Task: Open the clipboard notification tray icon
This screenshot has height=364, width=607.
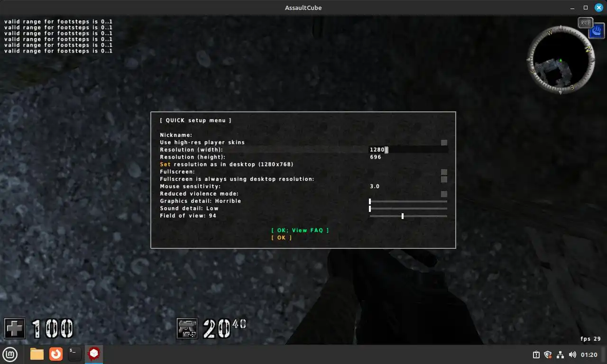Action: click(x=536, y=355)
